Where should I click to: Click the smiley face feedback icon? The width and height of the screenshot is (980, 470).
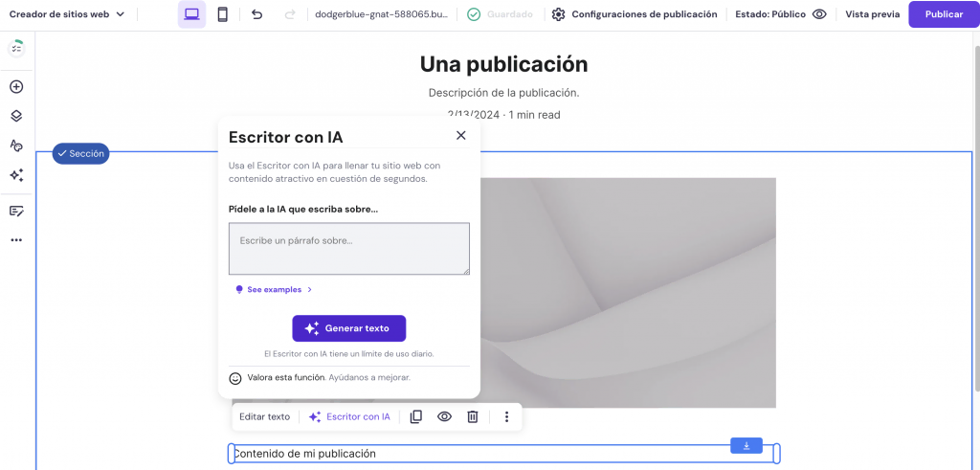point(235,378)
